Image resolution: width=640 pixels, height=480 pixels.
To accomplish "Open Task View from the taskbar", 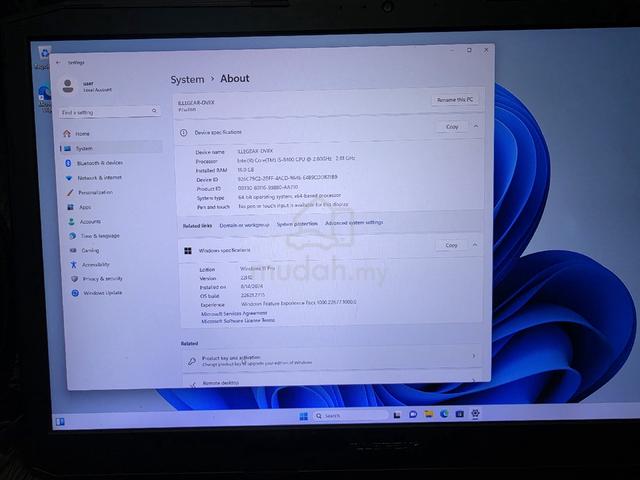I will (397, 415).
